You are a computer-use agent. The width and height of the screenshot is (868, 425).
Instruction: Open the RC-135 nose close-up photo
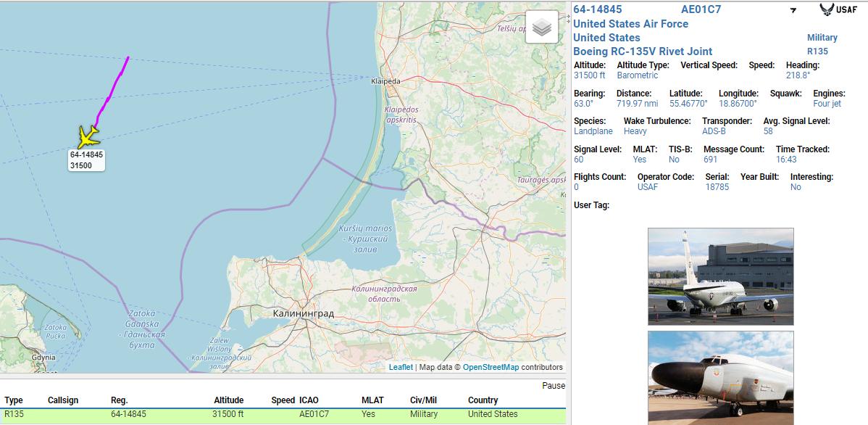click(721, 378)
